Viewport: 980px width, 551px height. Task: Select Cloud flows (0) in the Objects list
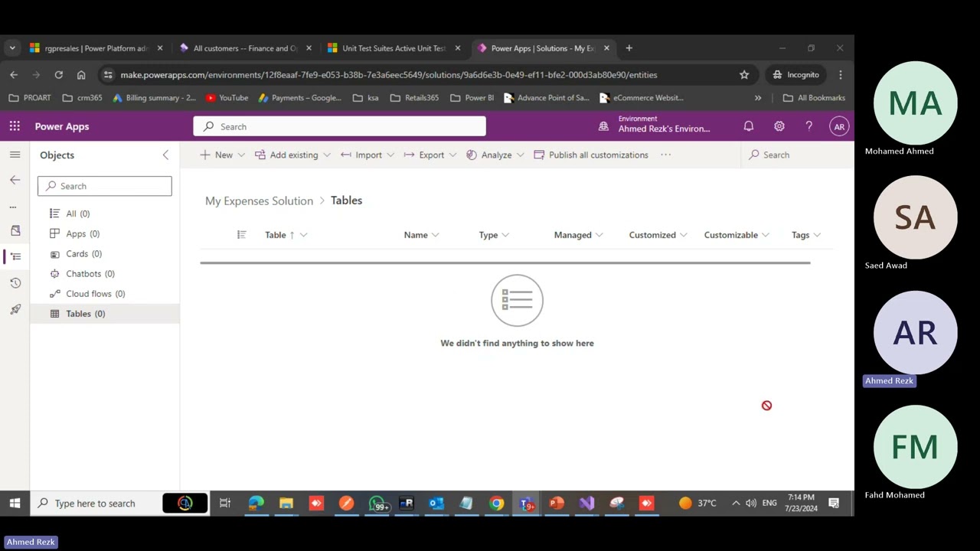[105, 293]
